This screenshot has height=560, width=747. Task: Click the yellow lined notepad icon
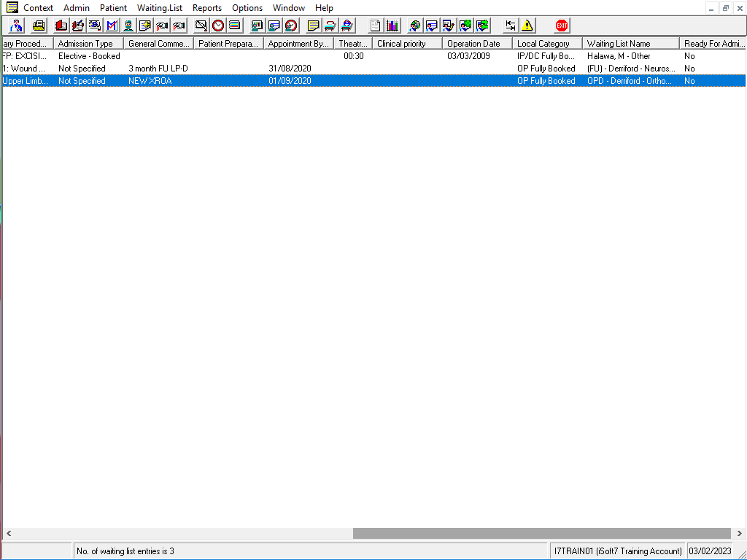point(314,26)
